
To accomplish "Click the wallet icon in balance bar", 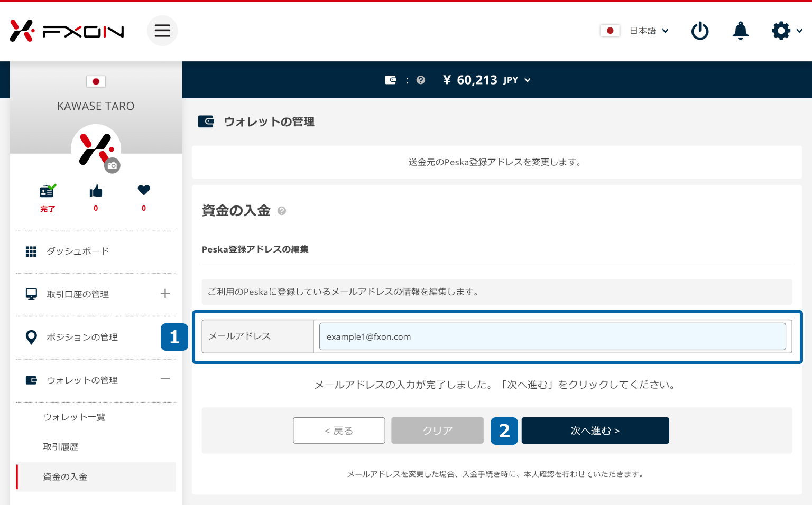I will (390, 80).
